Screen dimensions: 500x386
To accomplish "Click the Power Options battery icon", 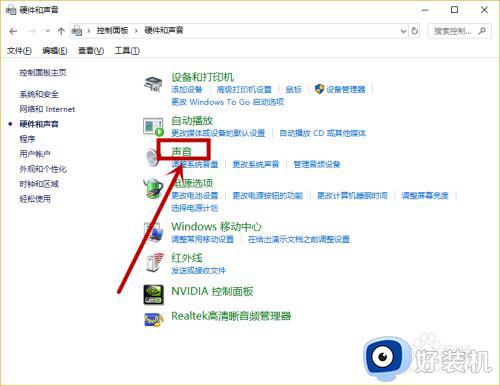I will coord(153,188).
